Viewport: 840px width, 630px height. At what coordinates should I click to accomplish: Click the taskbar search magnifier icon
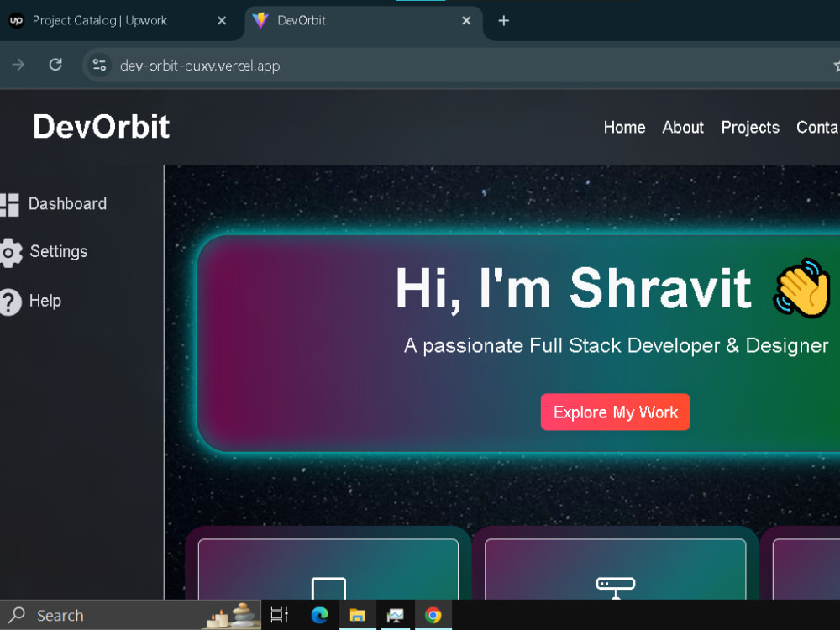[17, 615]
